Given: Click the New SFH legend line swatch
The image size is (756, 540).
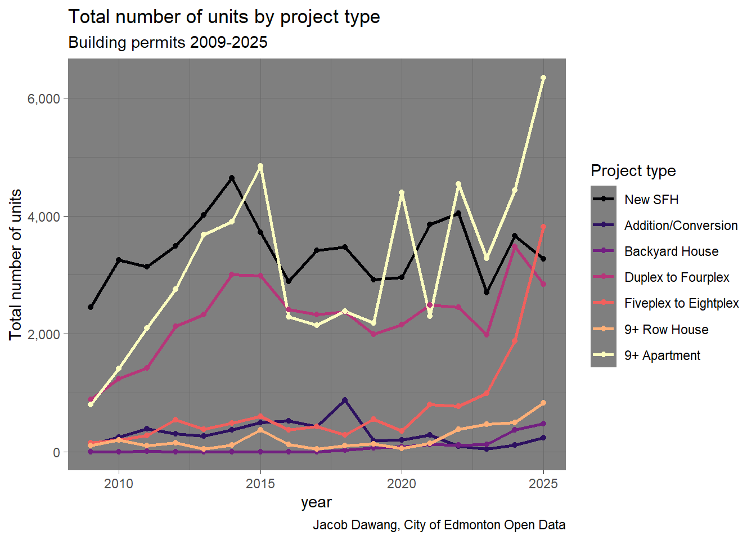Looking at the screenshot, I should click(603, 199).
